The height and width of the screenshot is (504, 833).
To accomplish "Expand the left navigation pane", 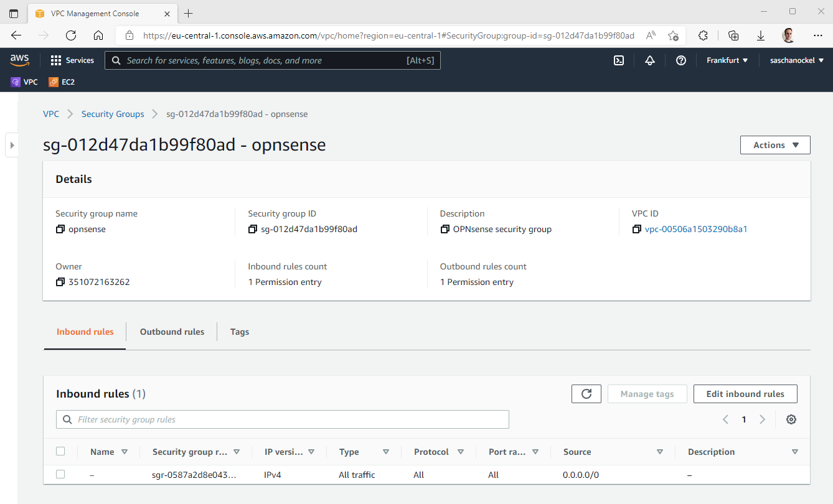I will point(12,145).
